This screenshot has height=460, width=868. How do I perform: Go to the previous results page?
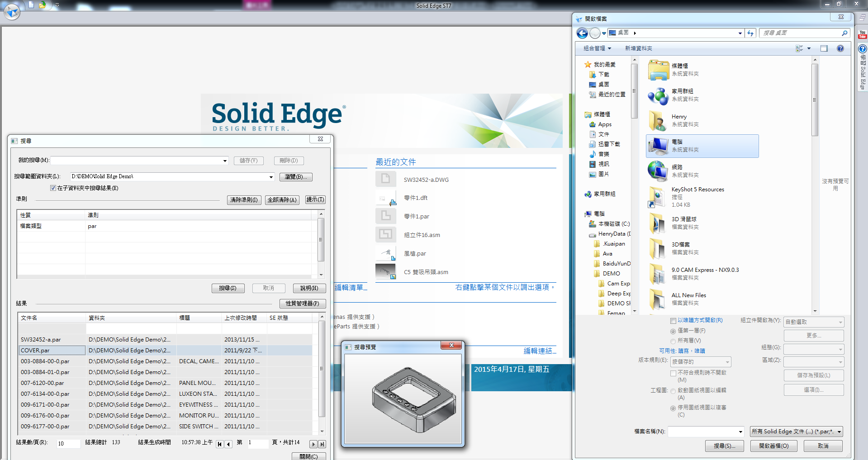[228, 444]
